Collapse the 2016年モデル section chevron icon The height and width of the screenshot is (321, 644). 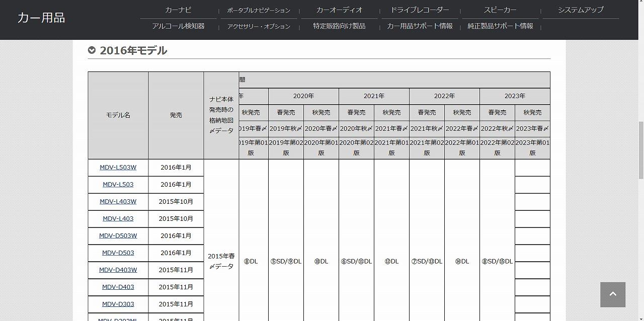pyautogui.click(x=92, y=50)
